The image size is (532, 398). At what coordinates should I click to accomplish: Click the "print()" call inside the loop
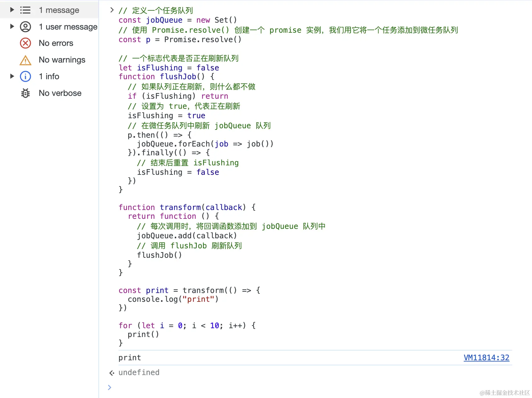pos(143,334)
